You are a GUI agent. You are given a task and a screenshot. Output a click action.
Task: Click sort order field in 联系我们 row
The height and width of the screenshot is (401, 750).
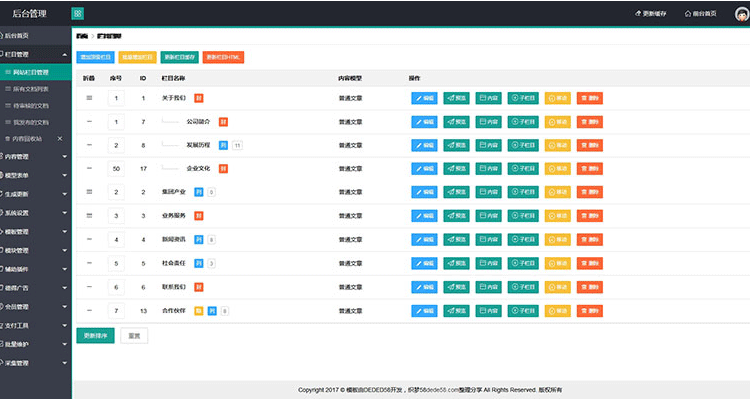point(116,287)
